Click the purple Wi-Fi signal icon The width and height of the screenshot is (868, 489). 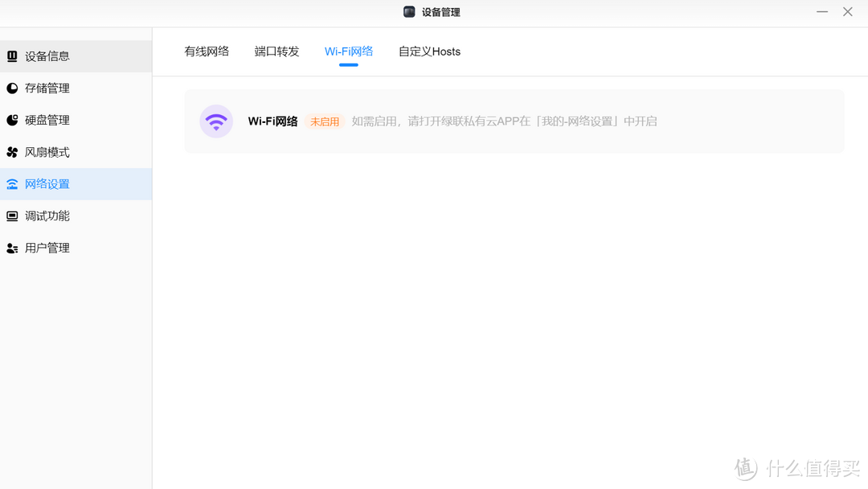pyautogui.click(x=216, y=121)
